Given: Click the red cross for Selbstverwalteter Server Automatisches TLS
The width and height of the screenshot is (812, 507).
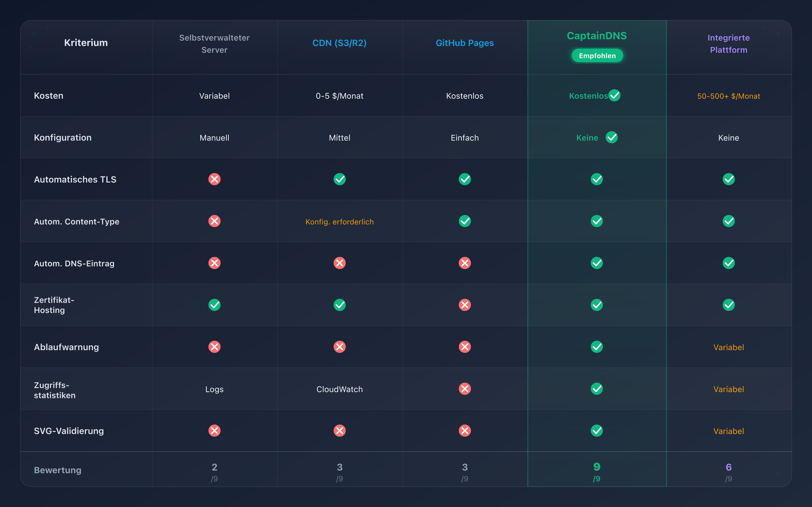Looking at the screenshot, I should 215,179.
